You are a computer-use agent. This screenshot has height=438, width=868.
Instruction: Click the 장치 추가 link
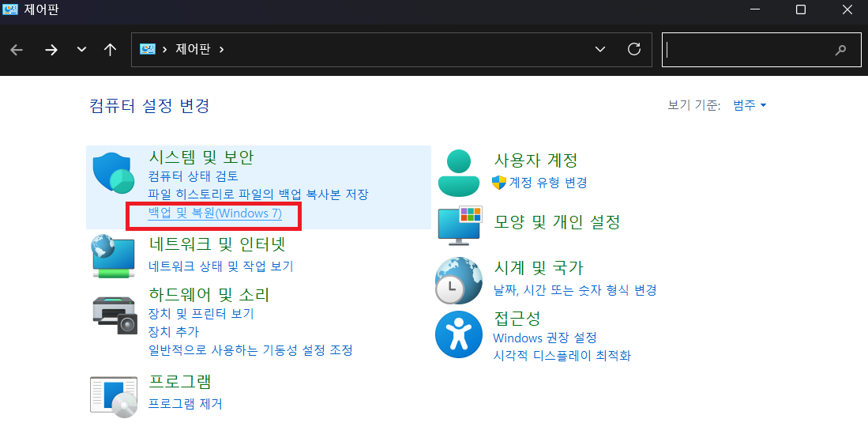(x=173, y=332)
